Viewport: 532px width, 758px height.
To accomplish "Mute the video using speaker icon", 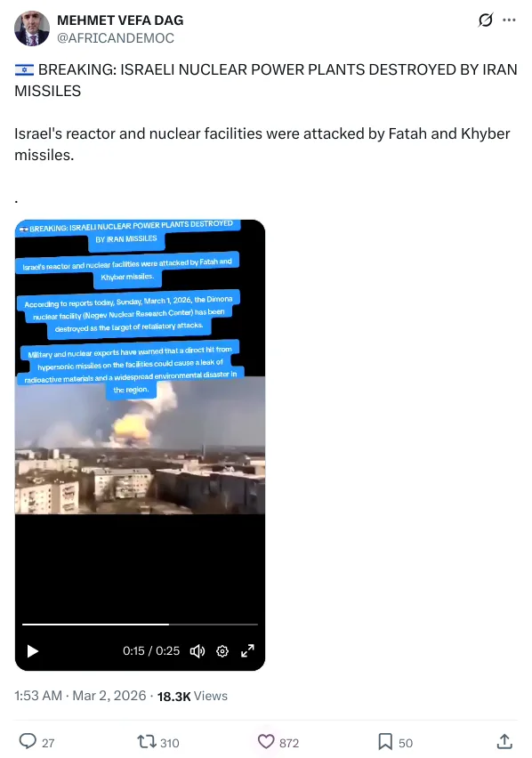I will (197, 651).
